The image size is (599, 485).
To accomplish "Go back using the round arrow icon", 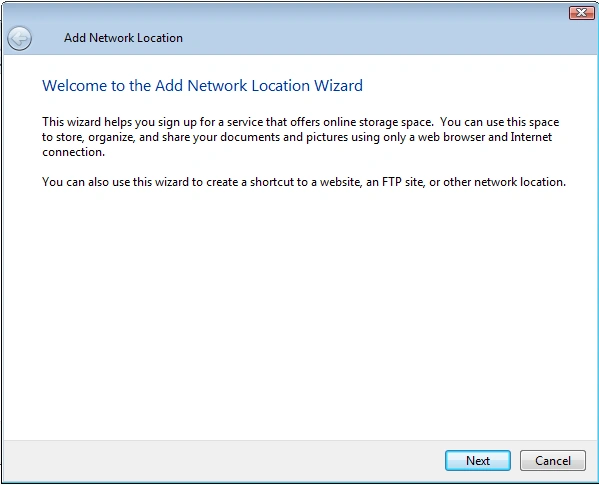I will coord(19,38).
